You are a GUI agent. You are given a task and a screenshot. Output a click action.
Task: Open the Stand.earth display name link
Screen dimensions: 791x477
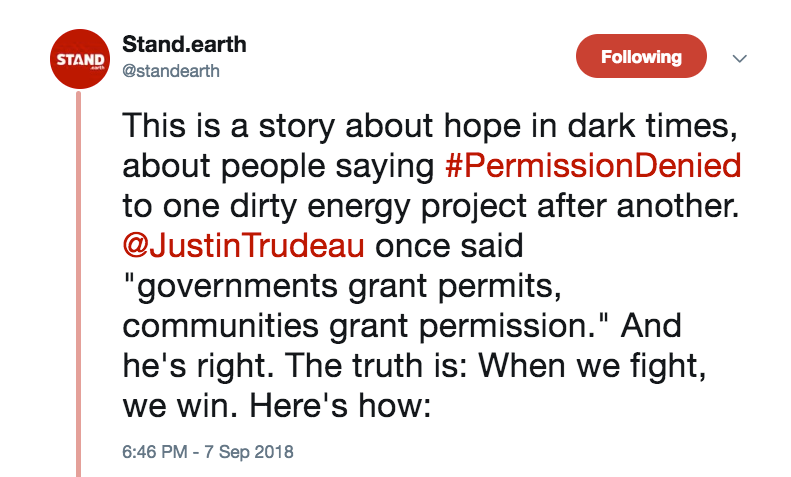(184, 44)
